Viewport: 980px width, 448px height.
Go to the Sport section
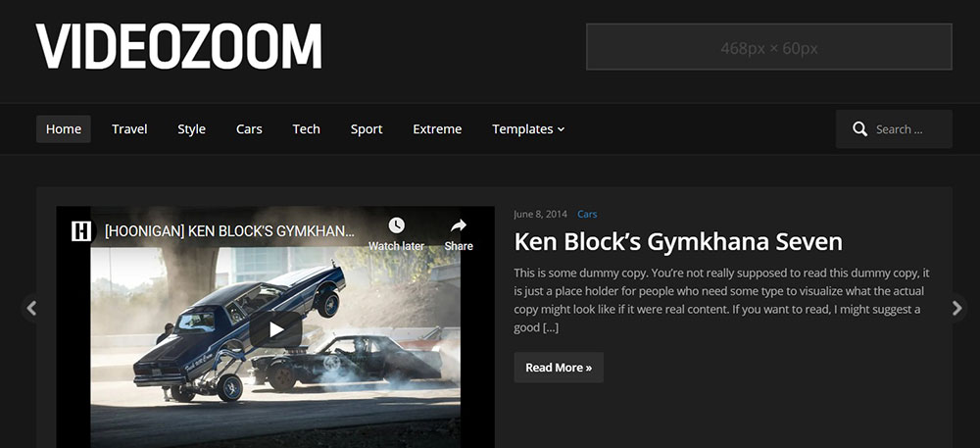tap(367, 128)
